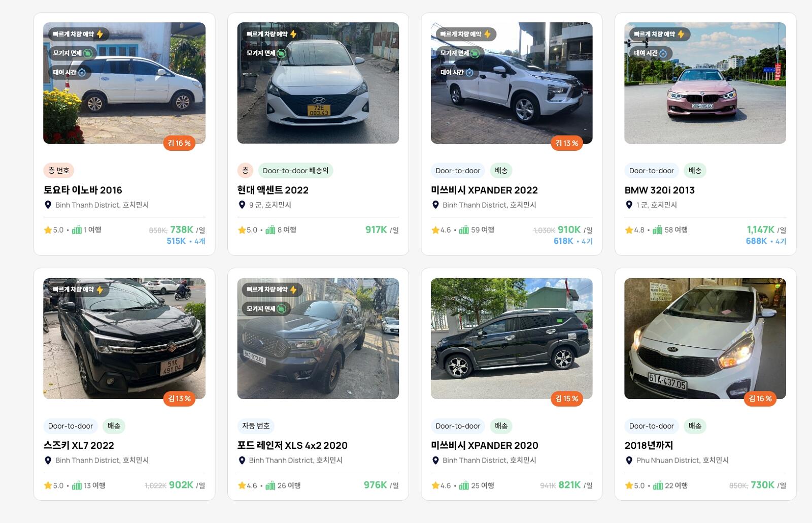Open the 현대 액센트 2022 listing title

(x=273, y=190)
